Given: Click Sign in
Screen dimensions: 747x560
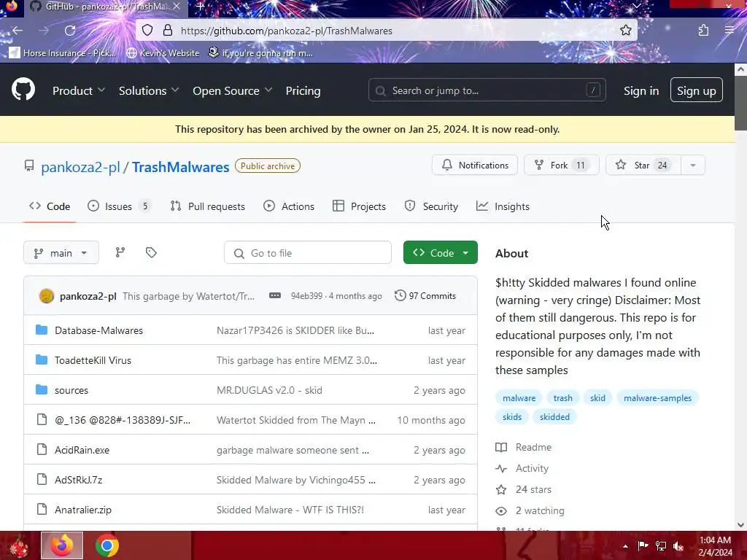Looking at the screenshot, I should click(641, 90).
